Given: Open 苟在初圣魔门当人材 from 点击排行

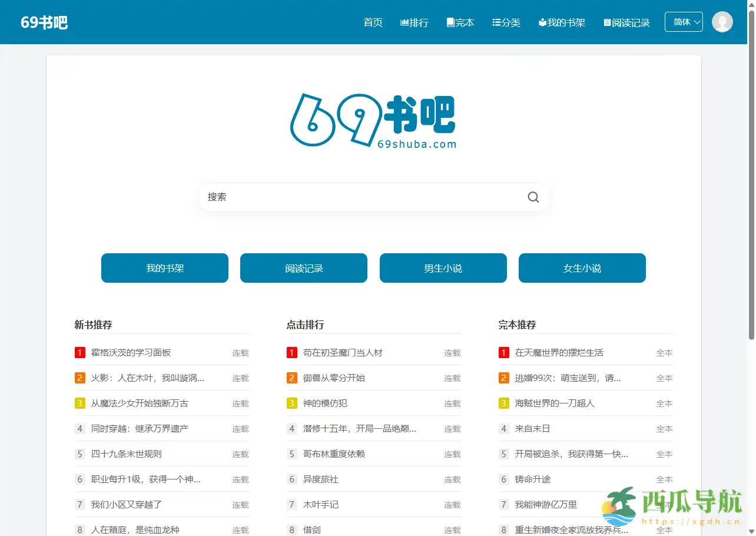Looking at the screenshot, I should (343, 352).
